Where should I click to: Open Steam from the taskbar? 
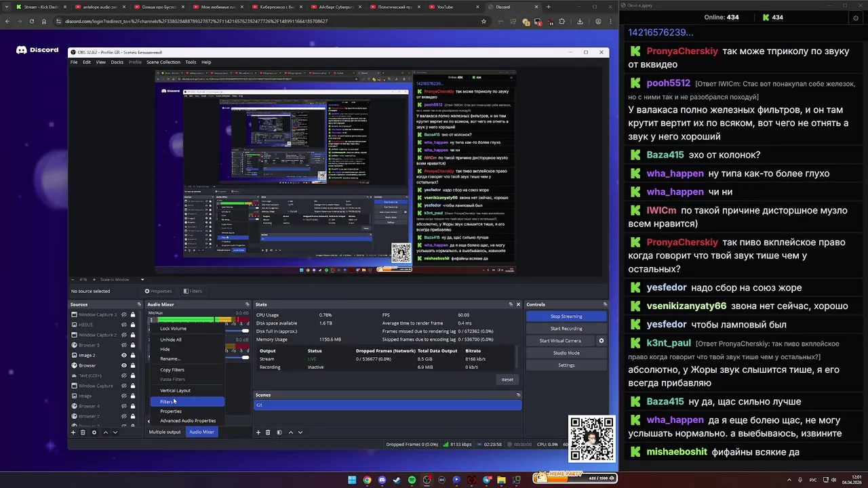(x=397, y=480)
